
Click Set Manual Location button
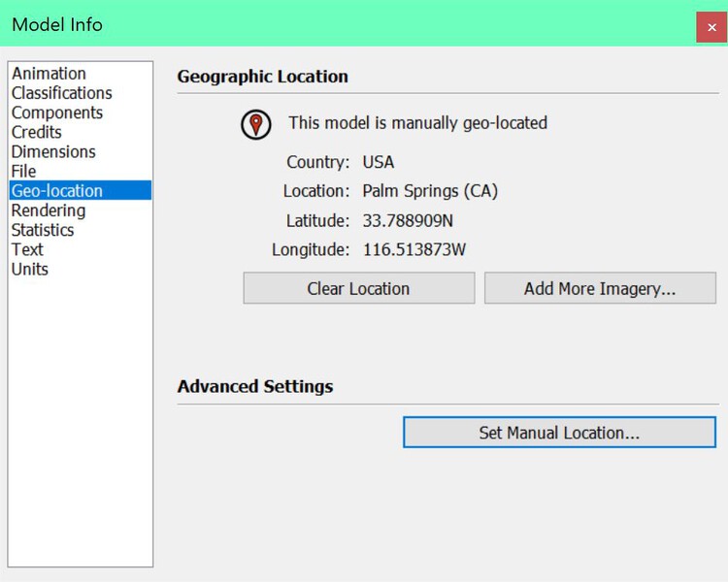pyautogui.click(x=559, y=432)
